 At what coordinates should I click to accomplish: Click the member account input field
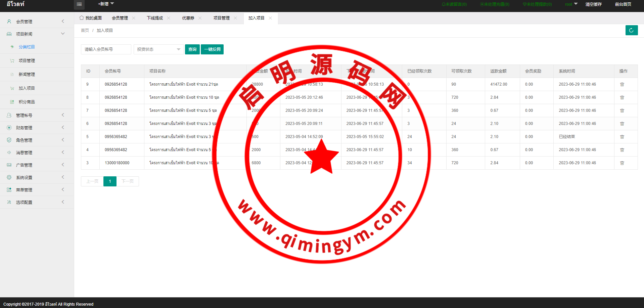point(106,49)
